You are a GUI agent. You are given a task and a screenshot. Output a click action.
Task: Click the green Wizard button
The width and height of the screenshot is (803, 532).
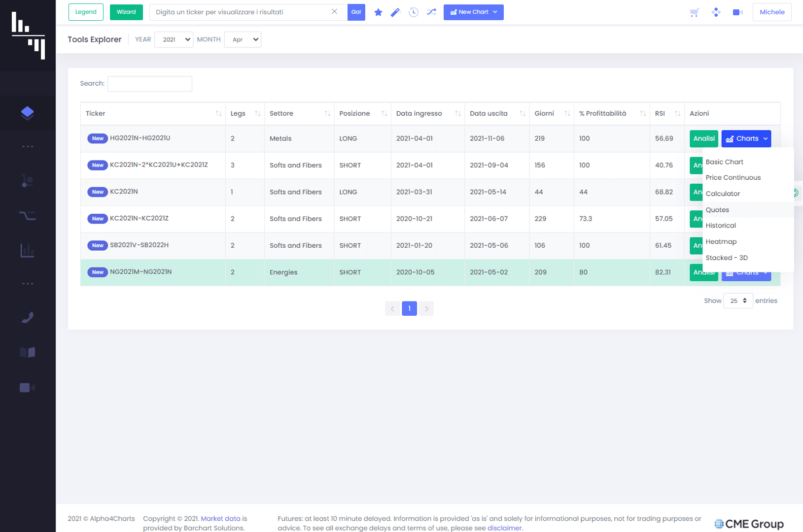[x=126, y=12]
